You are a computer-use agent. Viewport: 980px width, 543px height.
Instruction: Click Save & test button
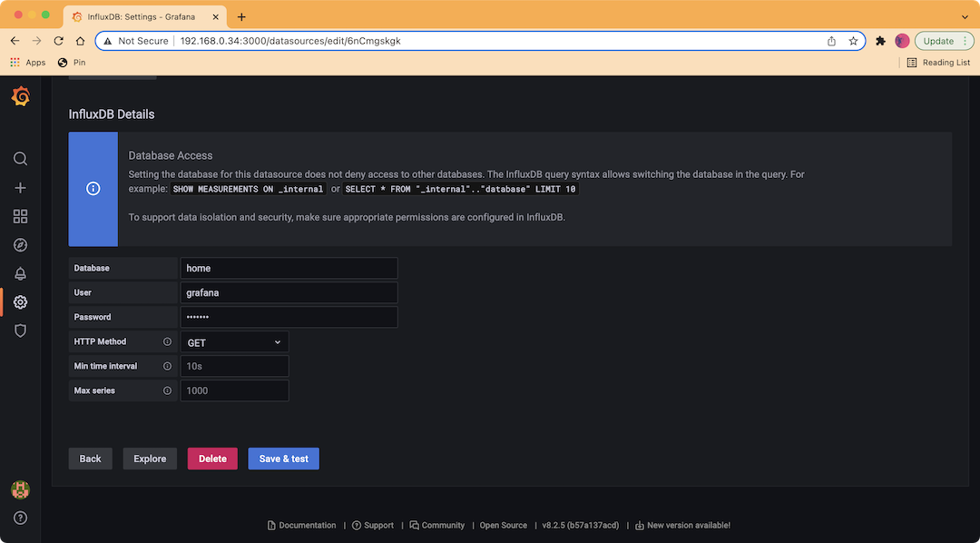coord(284,459)
